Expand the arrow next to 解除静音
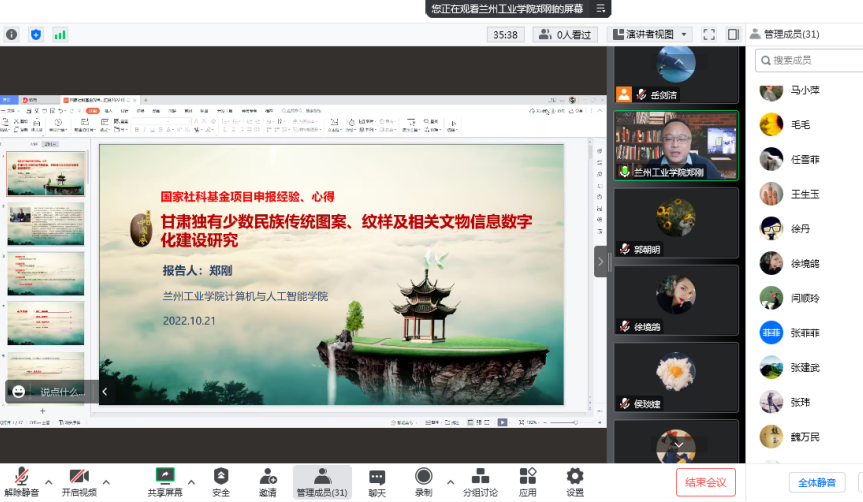863x502 pixels. 48,481
